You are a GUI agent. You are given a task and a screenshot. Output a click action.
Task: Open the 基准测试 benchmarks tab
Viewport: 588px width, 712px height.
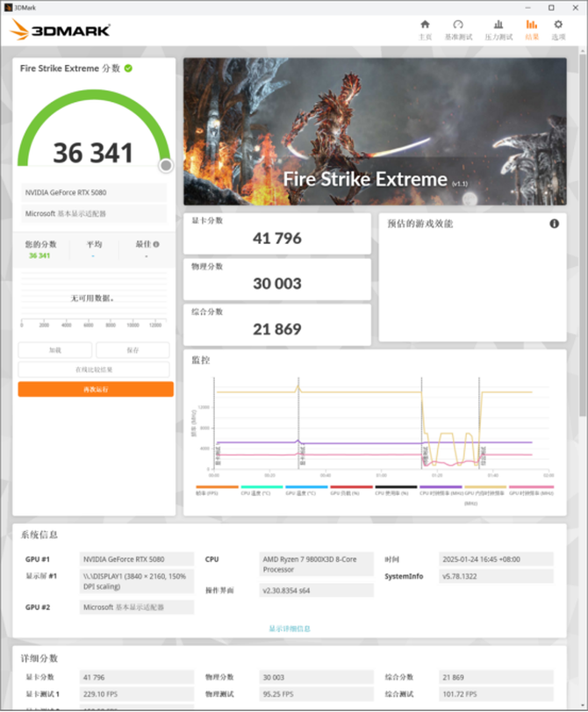458,30
